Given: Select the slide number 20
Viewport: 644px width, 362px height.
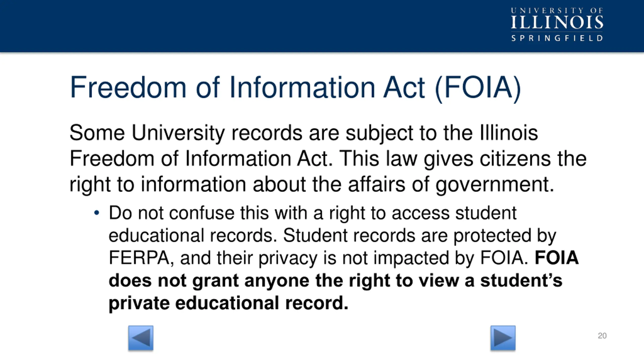Looking at the screenshot, I should pyautogui.click(x=602, y=336).
